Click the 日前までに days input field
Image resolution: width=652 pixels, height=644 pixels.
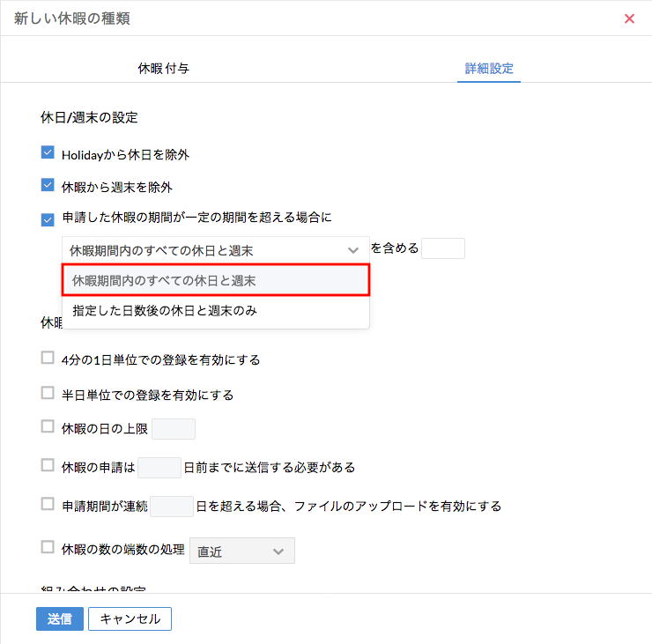pyautogui.click(x=159, y=467)
